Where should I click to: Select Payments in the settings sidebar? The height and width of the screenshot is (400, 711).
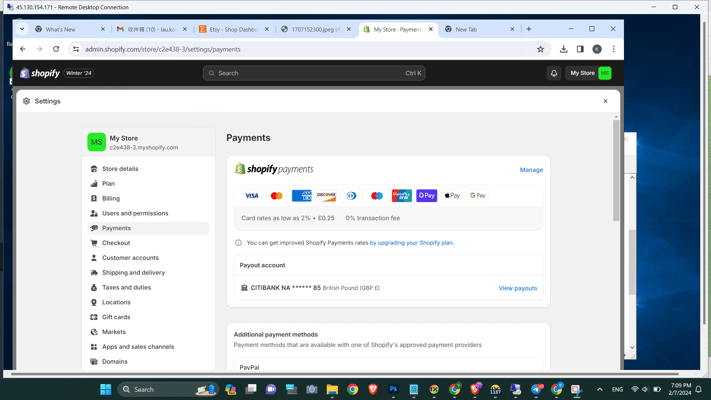click(148, 228)
